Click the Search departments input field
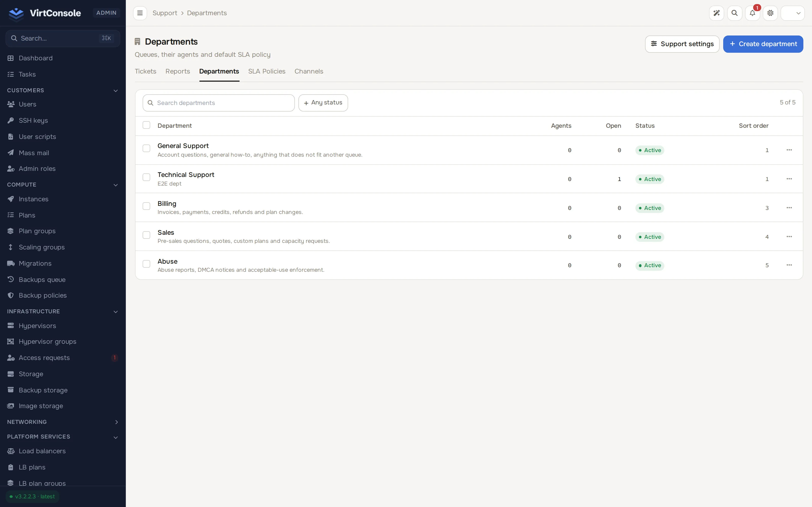812x507 pixels. point(219,103)
